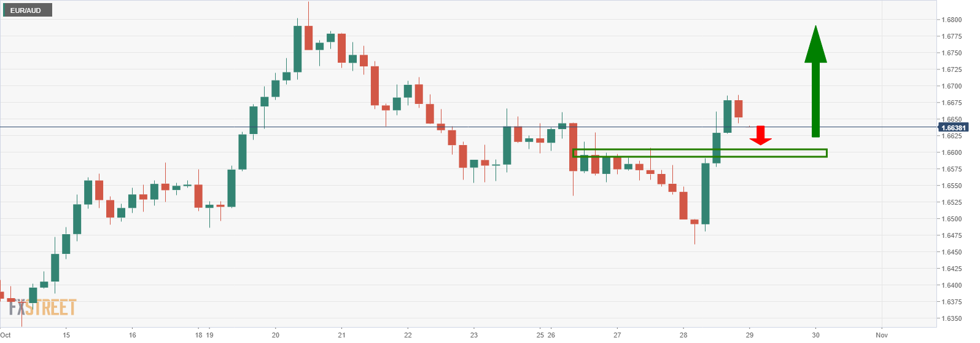Click the 1.6350 price axis label
980x343 pixels.
tap(952, 318)
